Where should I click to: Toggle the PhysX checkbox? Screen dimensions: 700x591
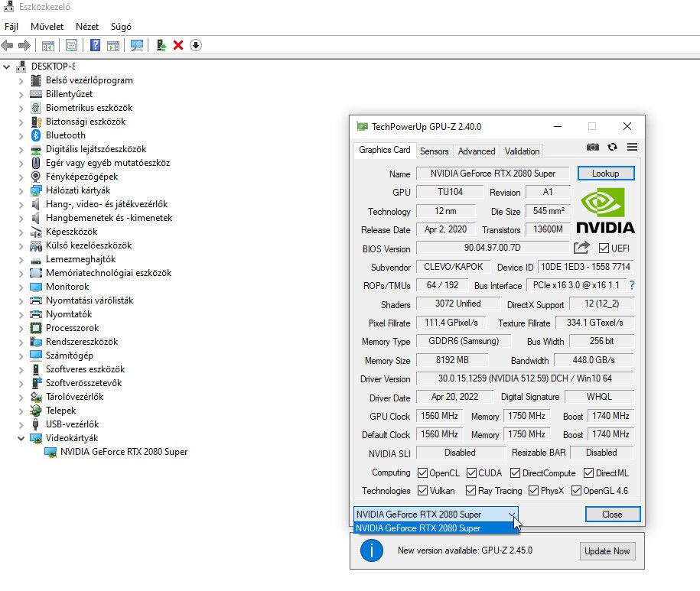click(x=533, y=491)
